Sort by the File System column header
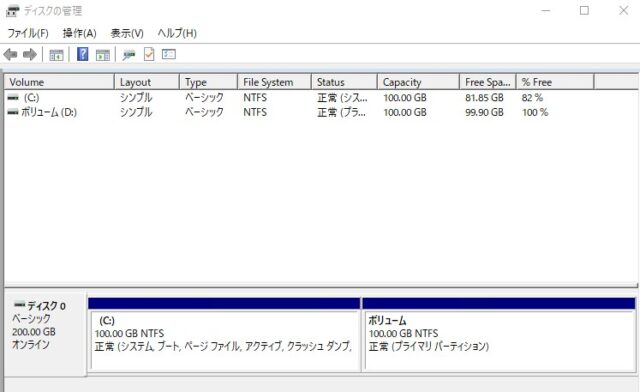The image size is (640, 392). point(274,82)
